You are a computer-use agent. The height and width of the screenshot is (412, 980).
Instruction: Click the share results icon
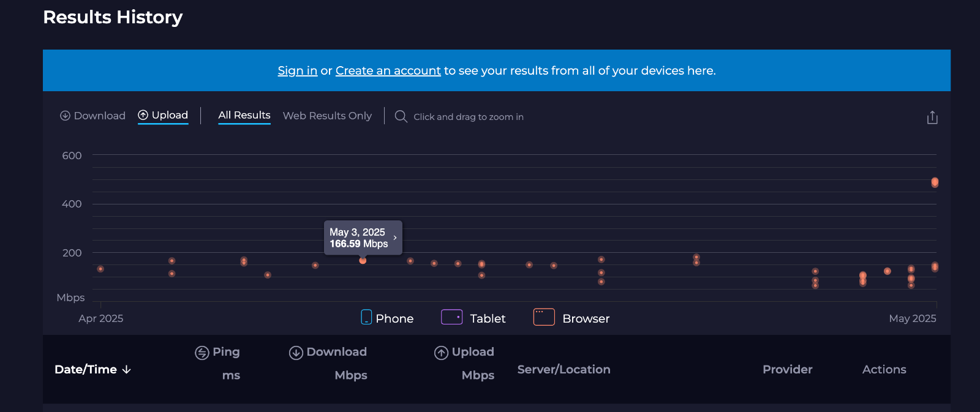point(932,117)
